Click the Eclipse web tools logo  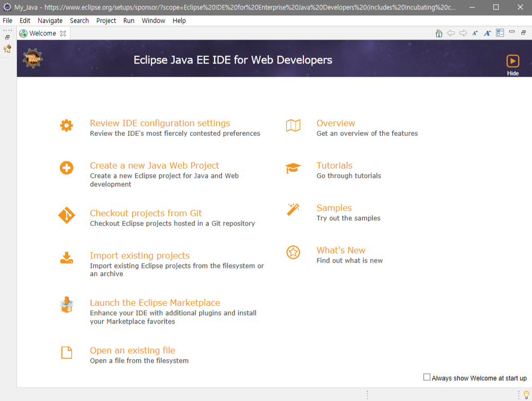click(x=33, y=58)
